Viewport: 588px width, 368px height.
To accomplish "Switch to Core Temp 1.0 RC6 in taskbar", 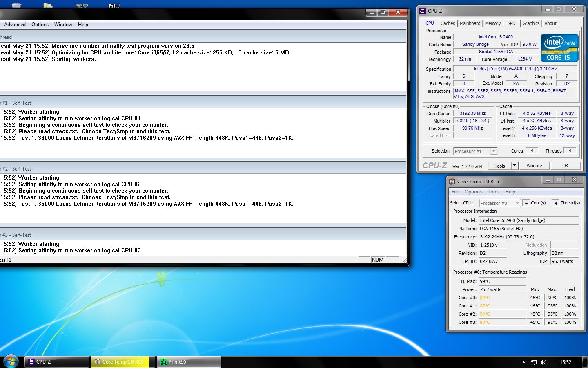I will coord(123,362).
